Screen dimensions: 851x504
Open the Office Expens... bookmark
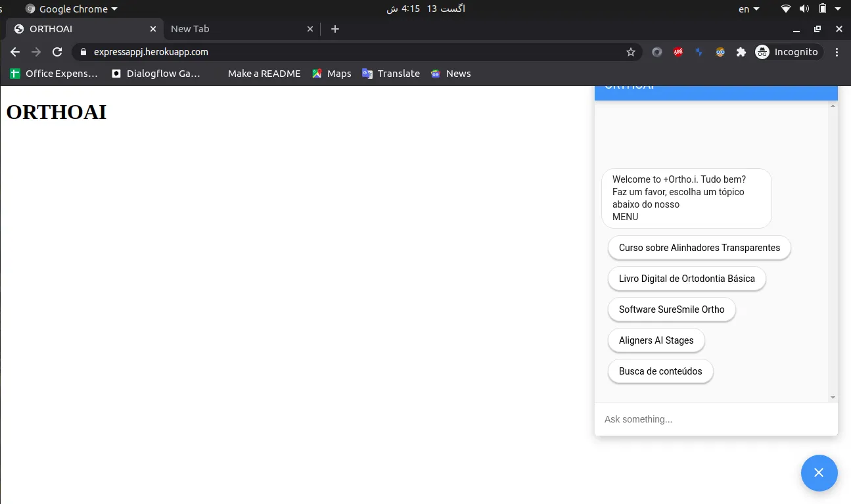point(54,74)
